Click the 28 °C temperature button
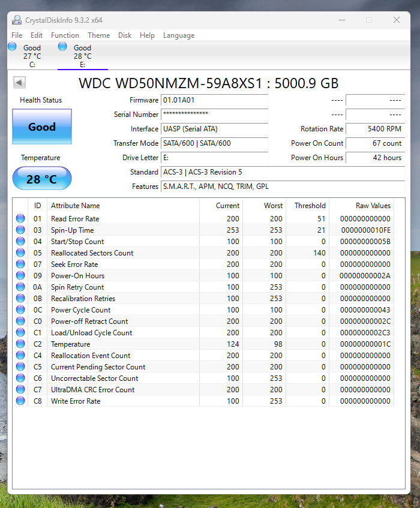 click(x=42, y=179)
